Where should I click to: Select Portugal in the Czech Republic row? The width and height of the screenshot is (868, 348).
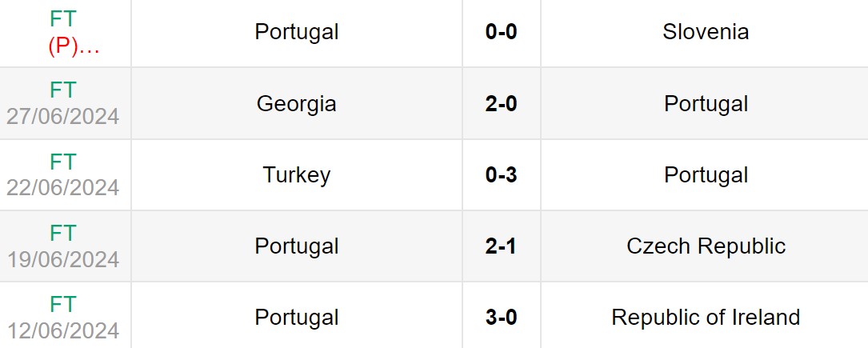pyautogui.click(x=297, y=246)
